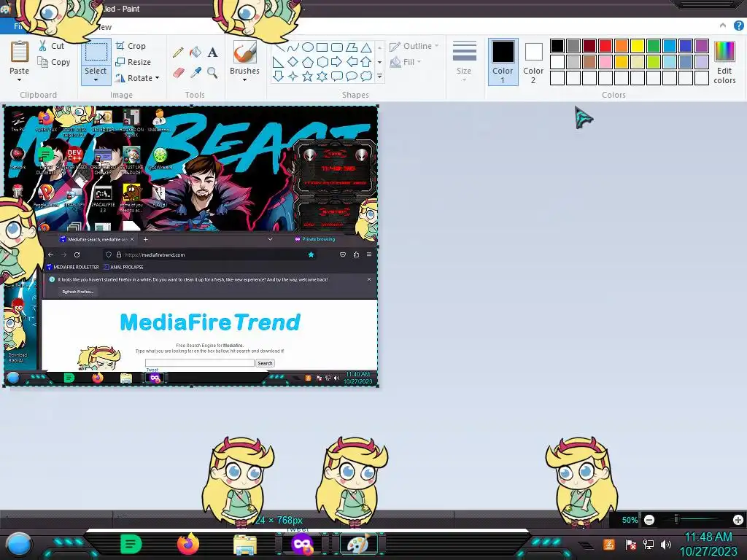Viewport: 747px width, 560px height.
Task: Pick the purple color swatch
Action: 702,46
